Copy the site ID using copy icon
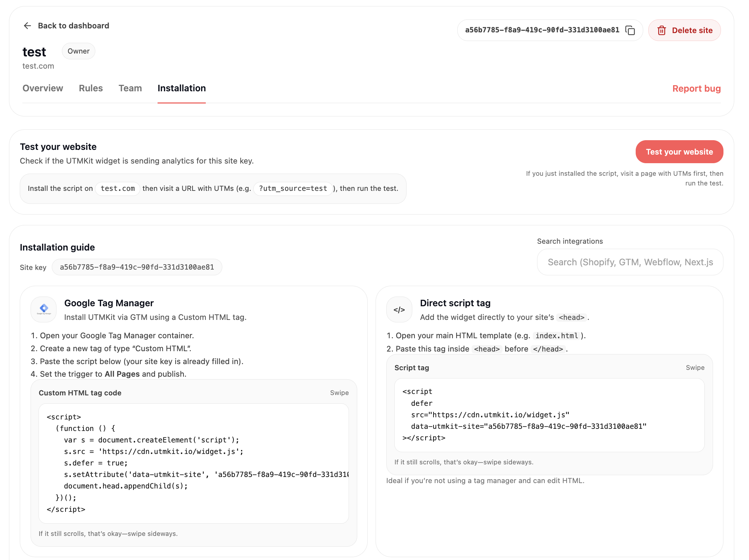 point(630,30)
